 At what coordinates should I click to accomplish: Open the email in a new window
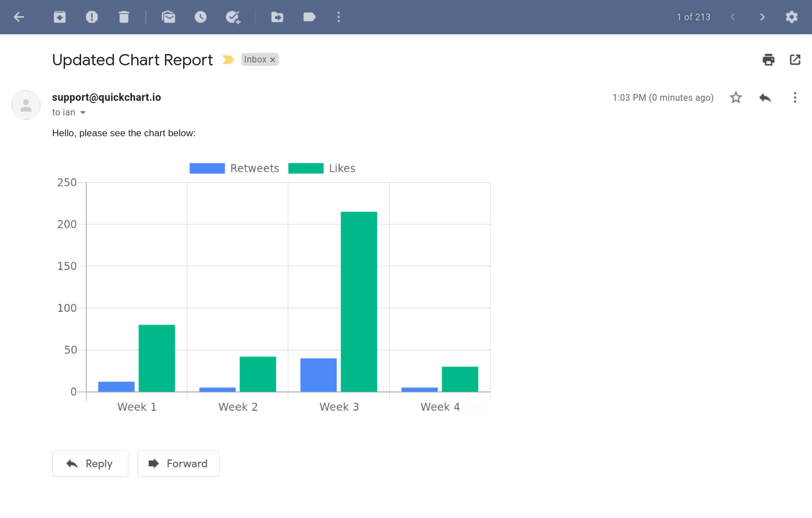pyautogui.click(x=795, y=59)
